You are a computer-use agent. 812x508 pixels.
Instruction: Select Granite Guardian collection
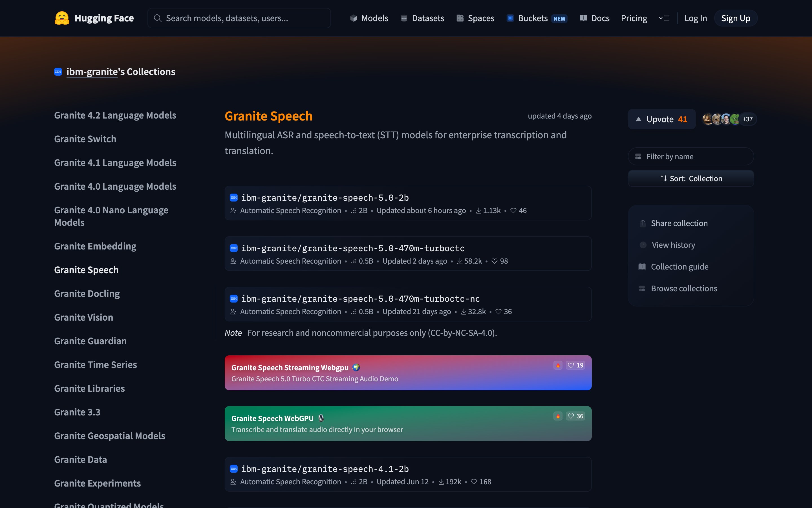(x=91, y=341)
